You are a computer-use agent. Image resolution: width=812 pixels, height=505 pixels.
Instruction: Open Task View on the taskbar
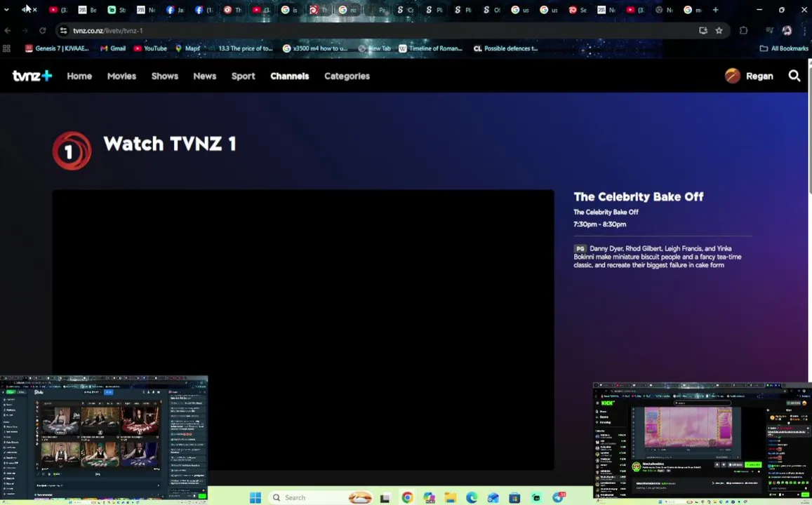pyautogui.click(x=385, y=498)
